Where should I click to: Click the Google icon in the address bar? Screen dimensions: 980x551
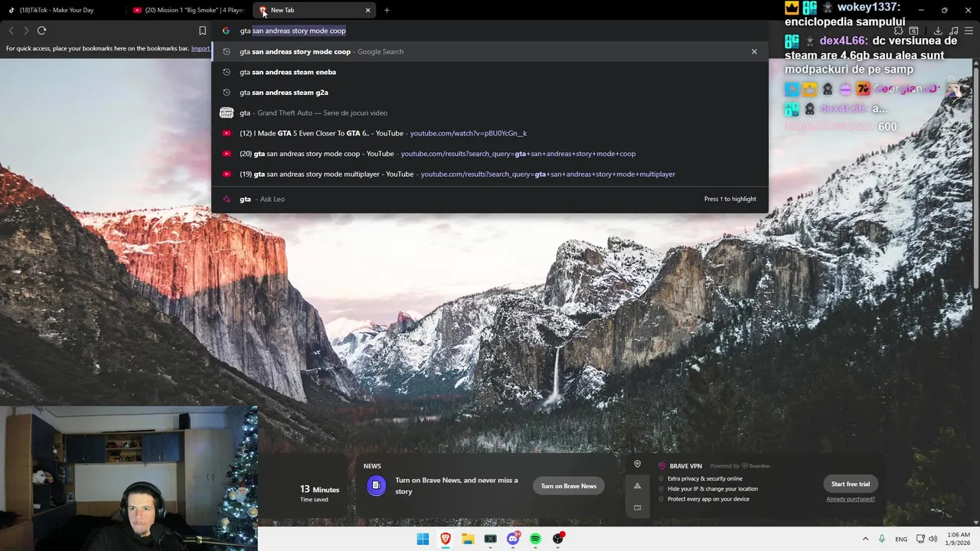tap(226, 31)
